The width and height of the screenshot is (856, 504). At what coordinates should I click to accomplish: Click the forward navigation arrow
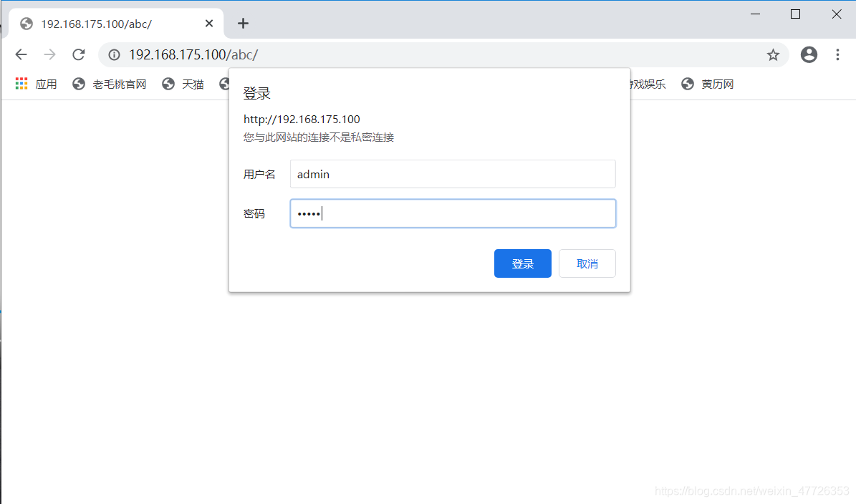pos(49,54)
